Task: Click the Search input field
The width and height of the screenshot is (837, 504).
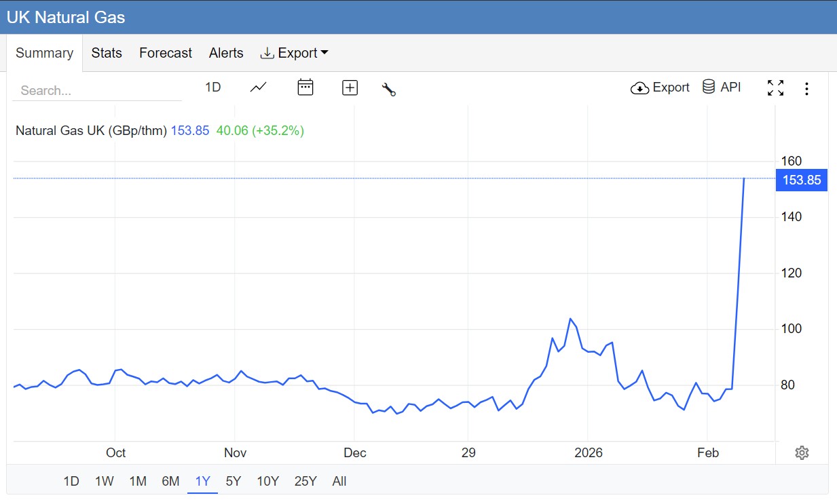Action: click(97, 90)
